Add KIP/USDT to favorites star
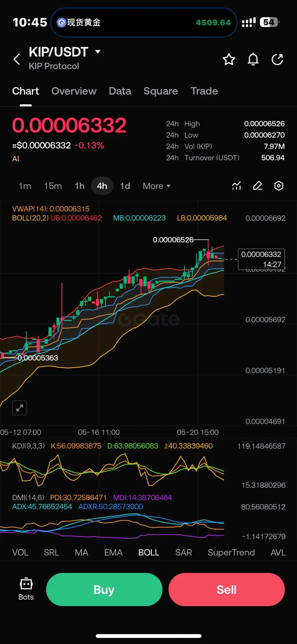The height and width of the screenshot is (644, 297). point(229,59)
